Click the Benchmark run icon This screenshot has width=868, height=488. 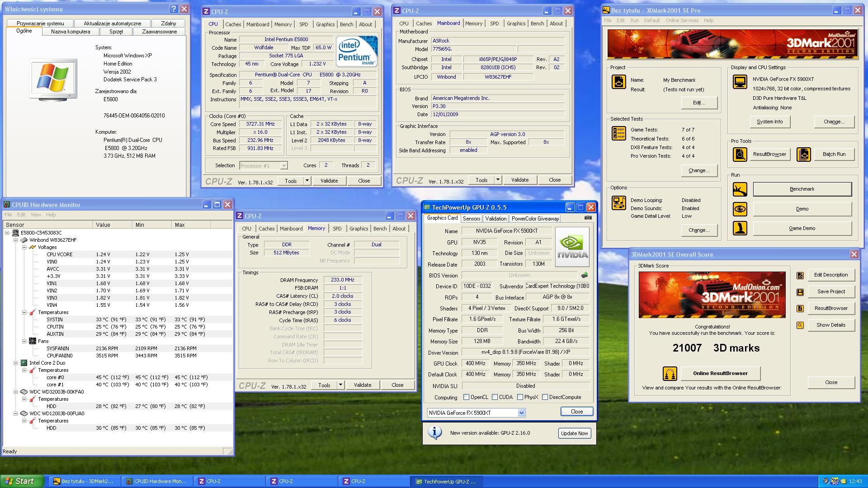(740, 189)
